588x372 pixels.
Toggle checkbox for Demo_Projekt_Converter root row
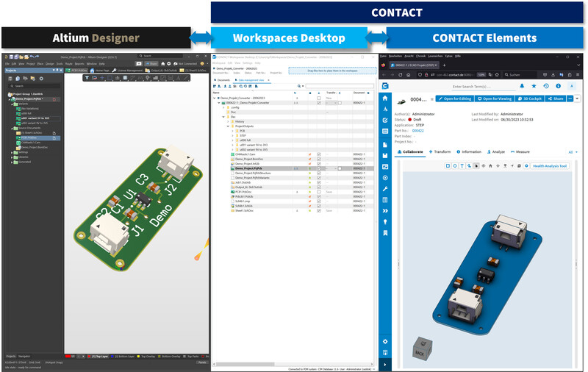[x=319, y=98]
